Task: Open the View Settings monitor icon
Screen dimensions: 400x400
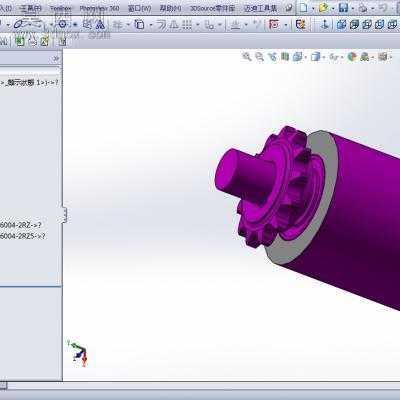Action: (384, 57)
